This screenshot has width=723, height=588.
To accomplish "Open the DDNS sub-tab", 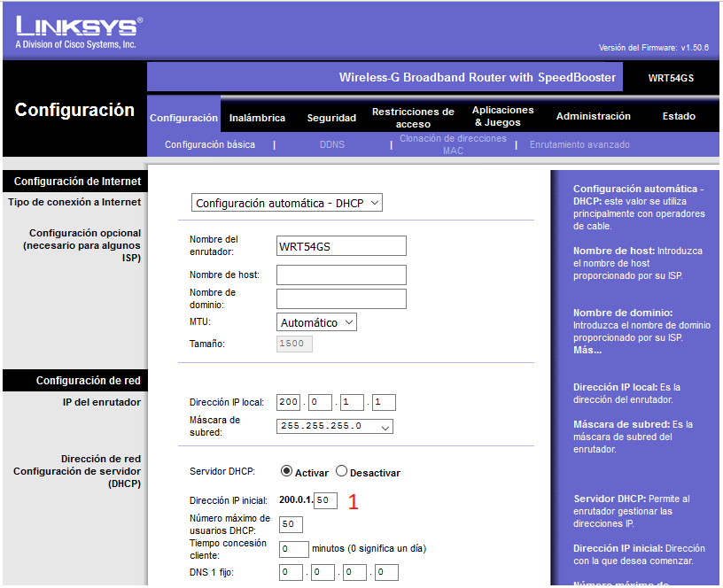I will pyautogui.click(x=332, y=144).
